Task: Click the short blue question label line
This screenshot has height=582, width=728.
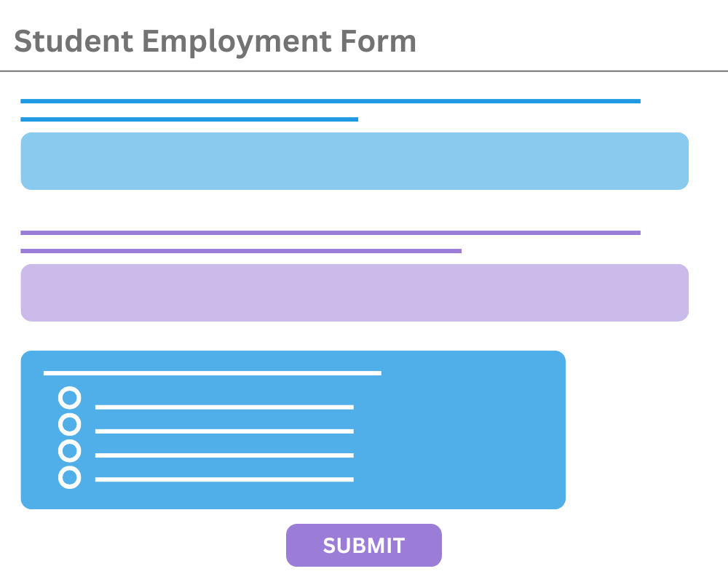Action: coord(189,119)
